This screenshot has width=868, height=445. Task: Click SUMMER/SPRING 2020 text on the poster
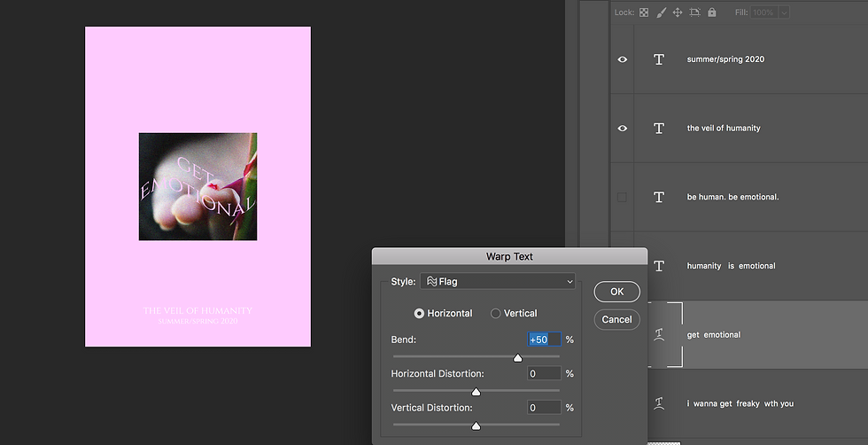coord(198,321)
